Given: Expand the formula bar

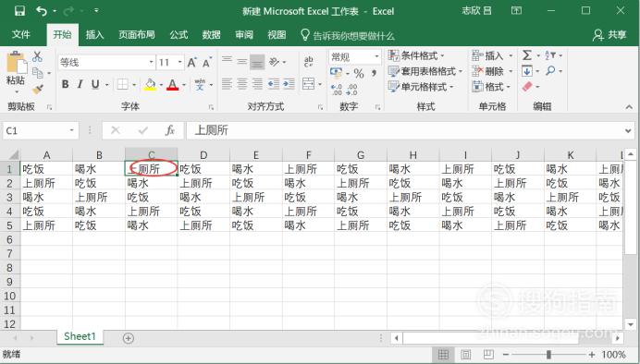Looking at the screenshot, I should [x=628, y=131].
